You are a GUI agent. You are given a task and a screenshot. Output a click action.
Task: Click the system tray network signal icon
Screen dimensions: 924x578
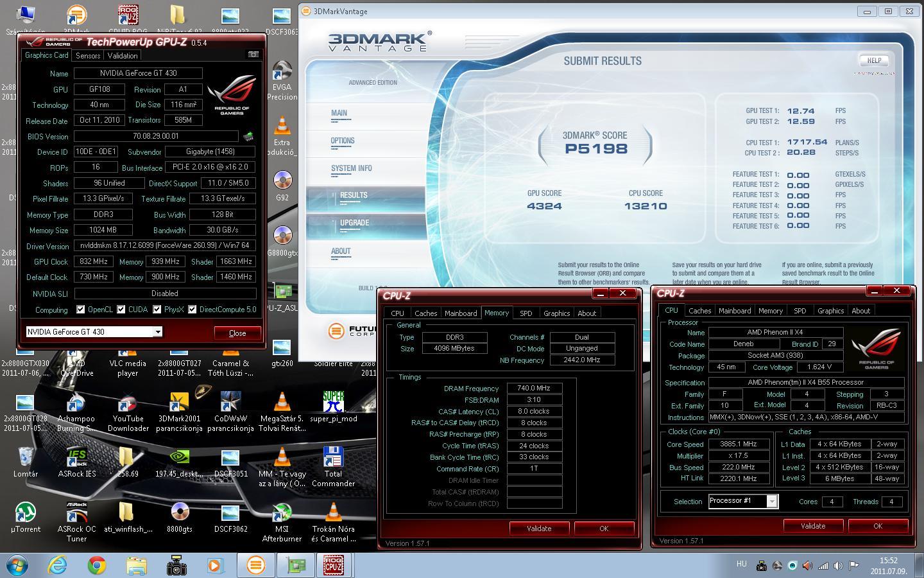(x=823, y=566)
